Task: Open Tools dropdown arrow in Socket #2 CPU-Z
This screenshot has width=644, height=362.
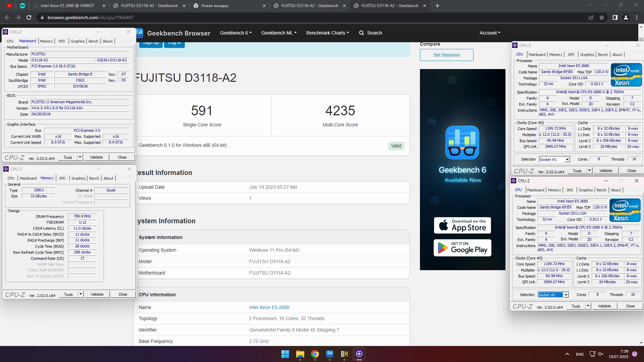Action: point(588,306)
